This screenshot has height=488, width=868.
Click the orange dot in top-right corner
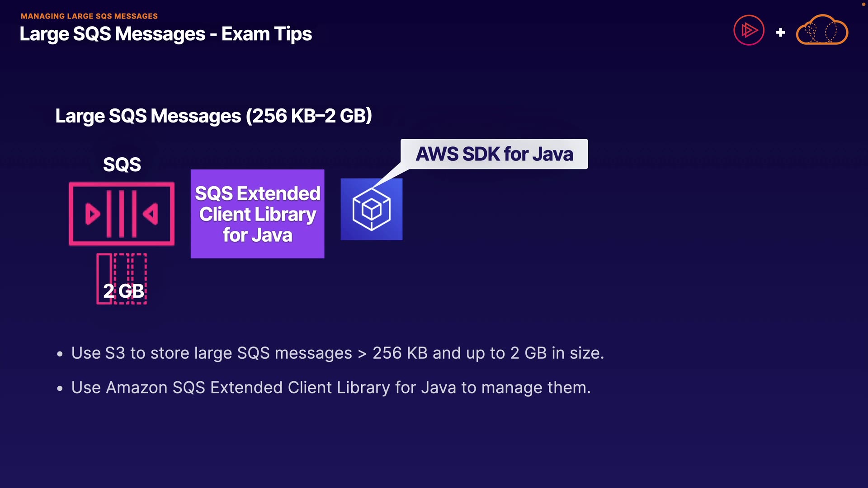[863, 4]
